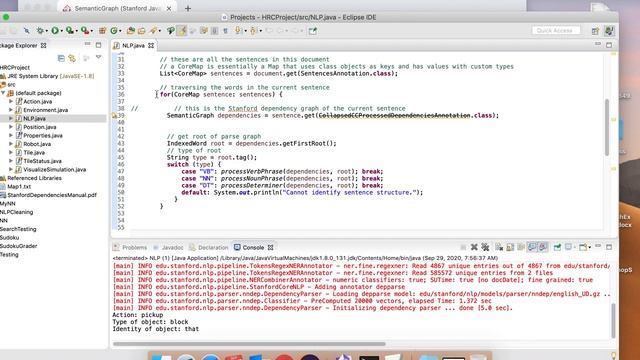
Task: Select the NLP.java editor tab
Action: pyautogui.click(x=133, y=45)
